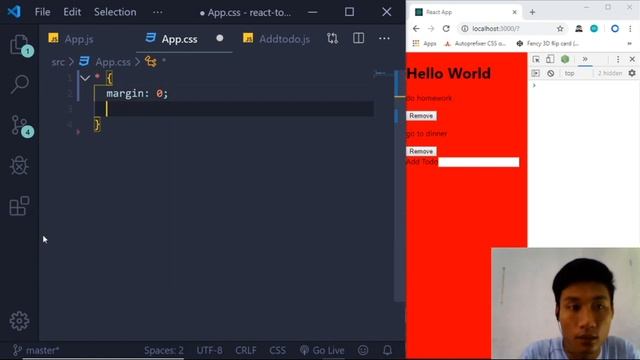Viewport: 640px width, 360px height.
Task: Open the Autoprefixer CSS bookmark
Action: (x=476, y=43)
